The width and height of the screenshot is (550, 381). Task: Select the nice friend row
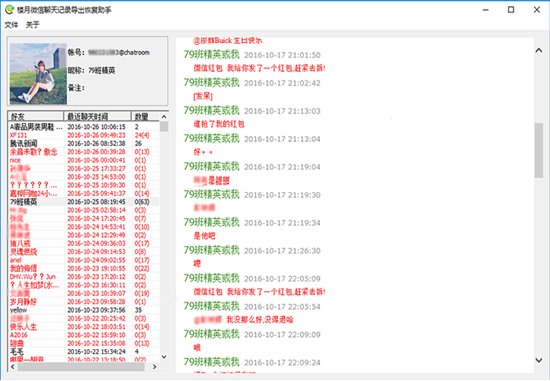84,160
